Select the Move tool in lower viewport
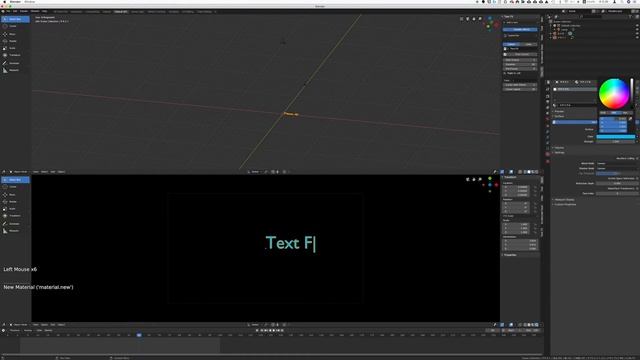The image size is (640, 360). point(15,195)
